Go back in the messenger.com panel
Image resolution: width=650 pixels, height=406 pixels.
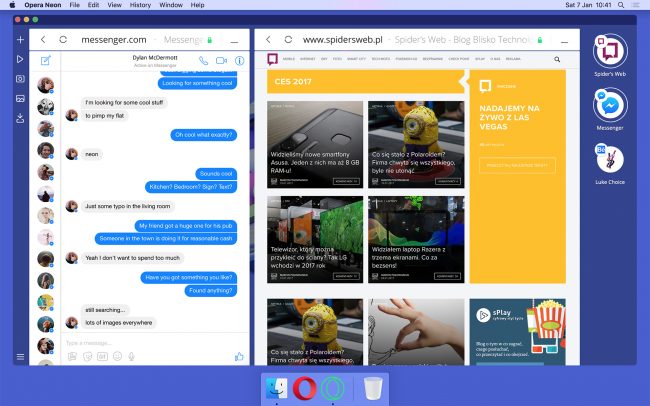43,39
